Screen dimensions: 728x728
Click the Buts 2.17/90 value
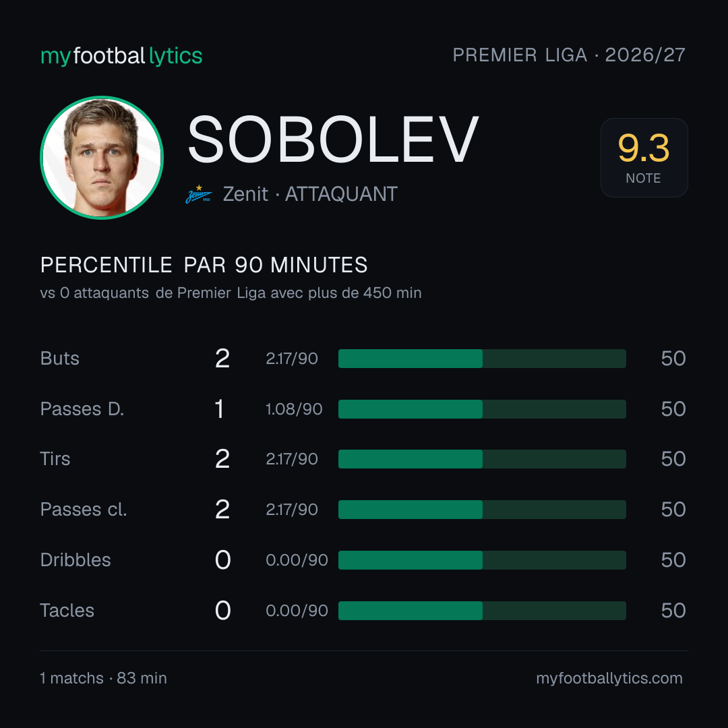pos(292,359)
